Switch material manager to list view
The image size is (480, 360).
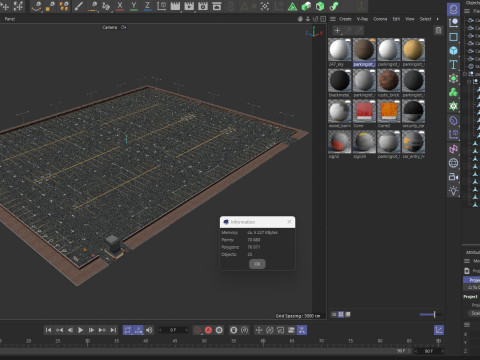click(x=334, y=314)
